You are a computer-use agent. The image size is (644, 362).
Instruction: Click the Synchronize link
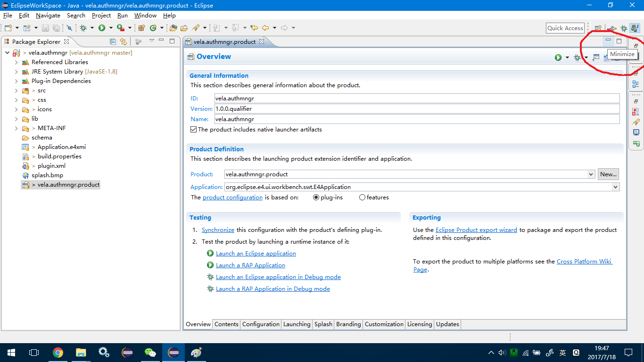218,230
